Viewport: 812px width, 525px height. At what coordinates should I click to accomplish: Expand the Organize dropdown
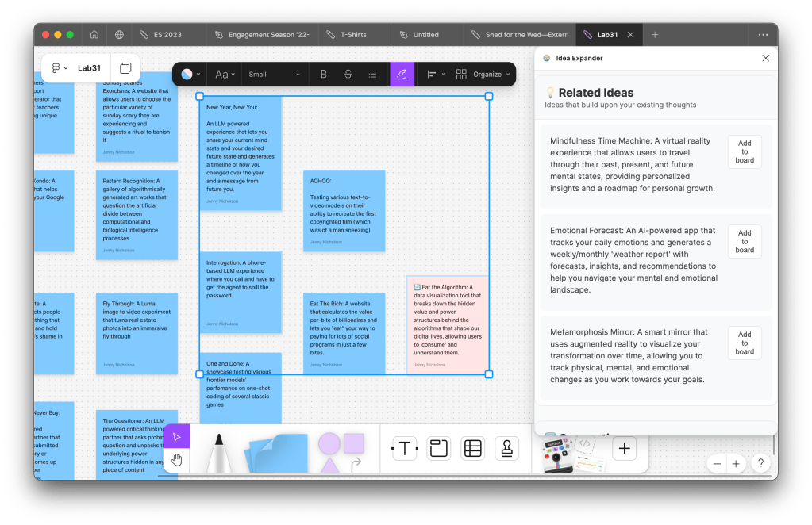[x=485, y=75]
